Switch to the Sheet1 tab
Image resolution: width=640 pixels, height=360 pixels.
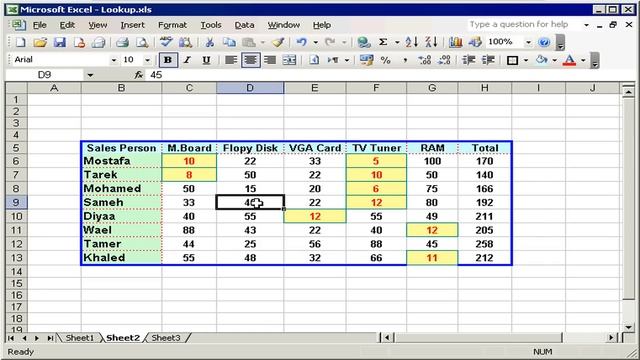[80, 338]
